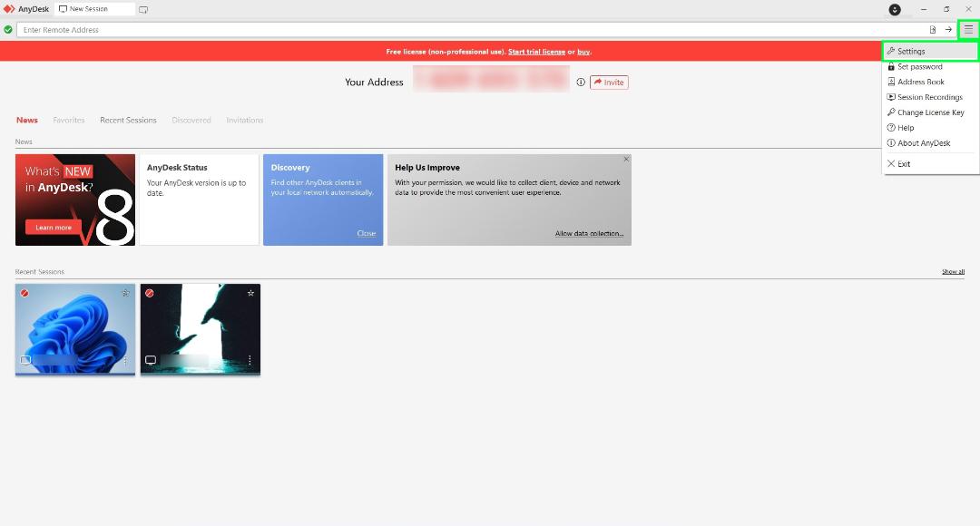Image resolution: width=980 pixels, height=526 pixels.
Task: Toggle favorite star on dark hands session
Action: [250, 293]
